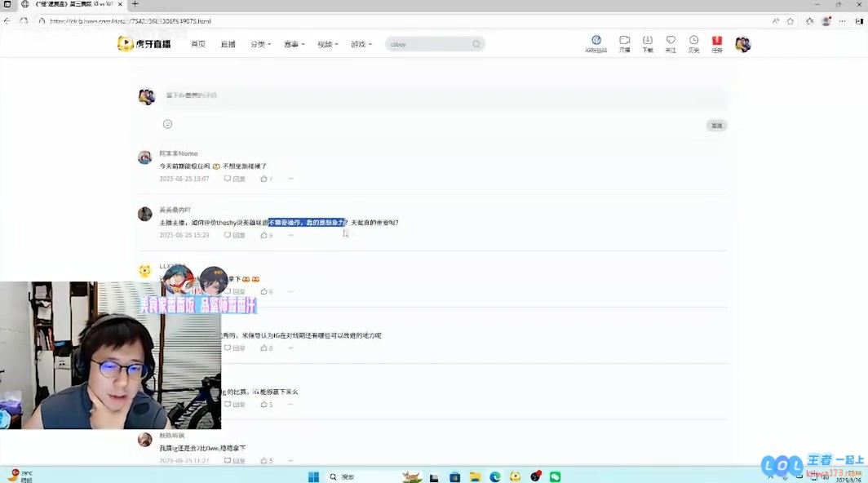
Task: Open avatar of commenter 阿末末Momo
Action: [x=145, y=157]
